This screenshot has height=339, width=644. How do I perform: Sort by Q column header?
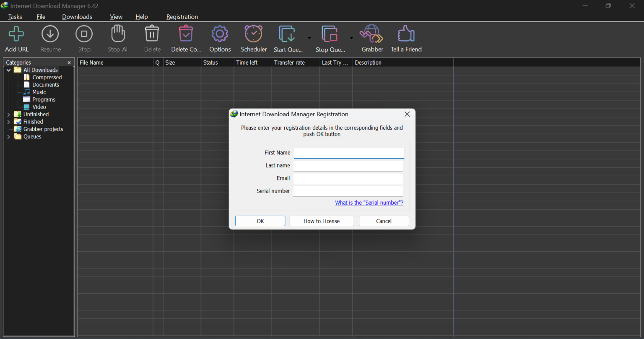point(158,63)
